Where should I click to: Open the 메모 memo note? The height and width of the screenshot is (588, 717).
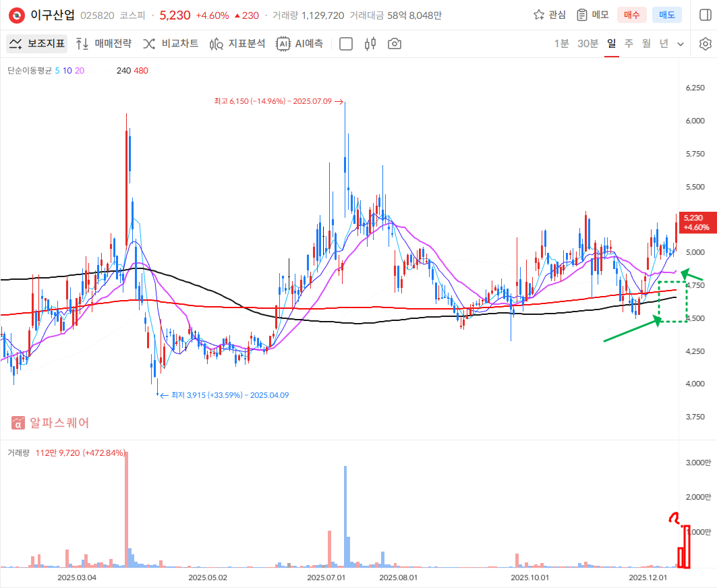pyautogui.click(x=592, y=15)
